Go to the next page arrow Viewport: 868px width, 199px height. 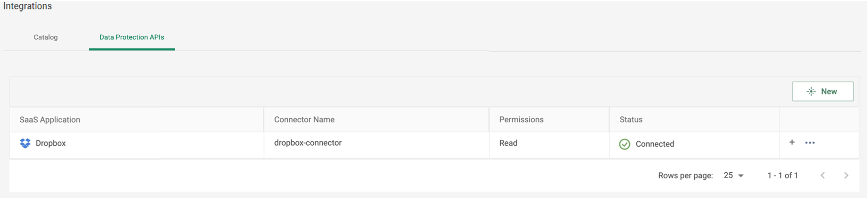pos(846,175)
